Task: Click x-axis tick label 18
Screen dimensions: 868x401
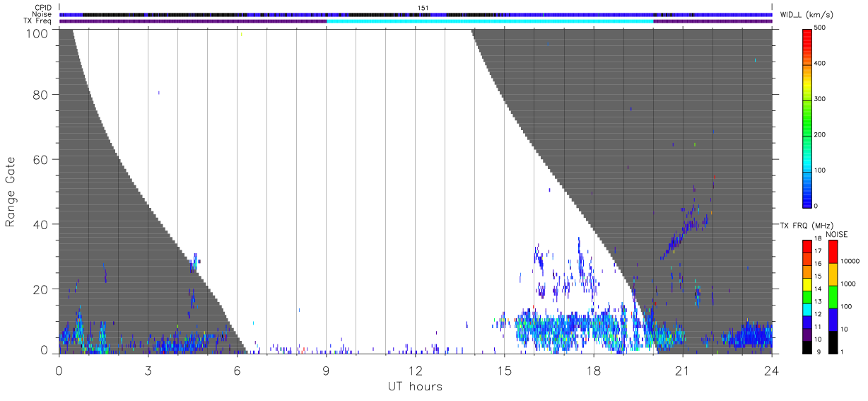Action: click(x=593, y=370)
